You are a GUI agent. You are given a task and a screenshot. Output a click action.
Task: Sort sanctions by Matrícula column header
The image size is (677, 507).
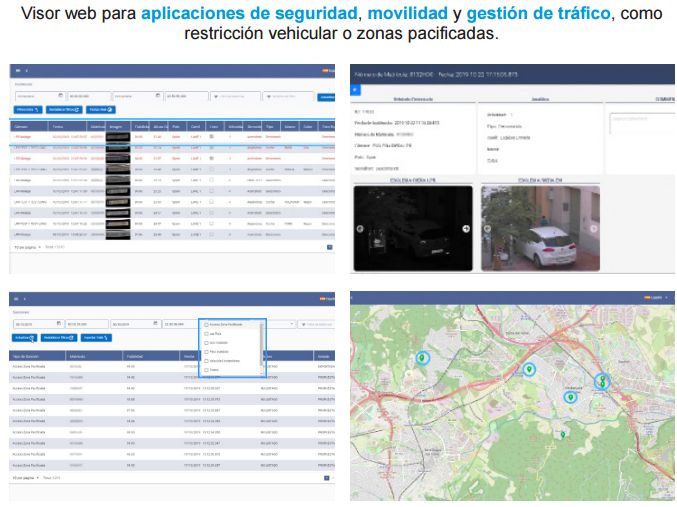click(94, 356)
